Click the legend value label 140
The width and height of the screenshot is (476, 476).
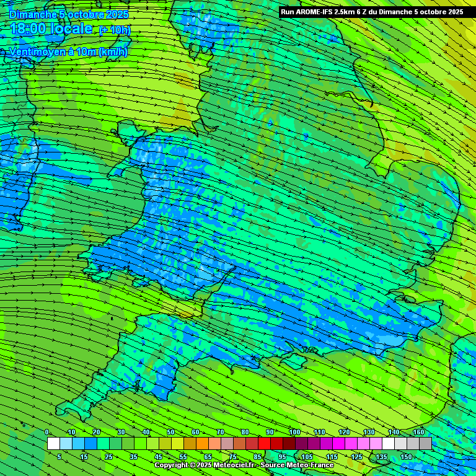point(394,432)
